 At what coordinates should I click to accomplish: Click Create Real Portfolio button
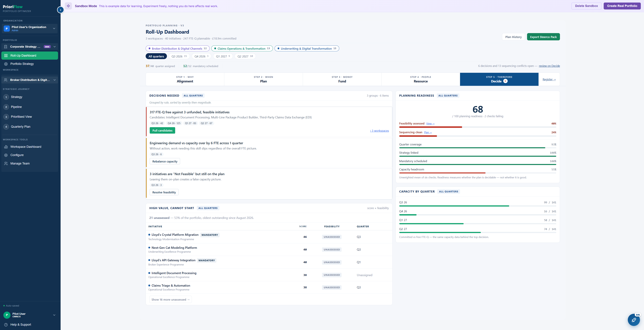[622, 6]
